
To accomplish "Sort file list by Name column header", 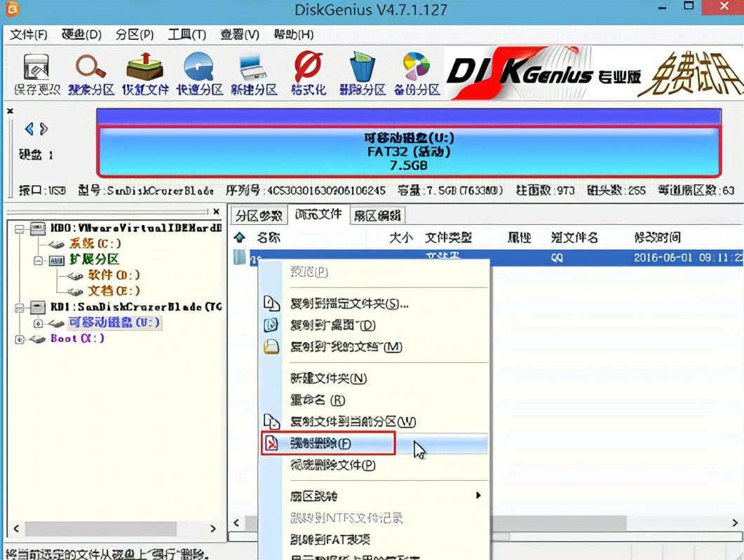I will pyautogui.click(x=269, y=237).
